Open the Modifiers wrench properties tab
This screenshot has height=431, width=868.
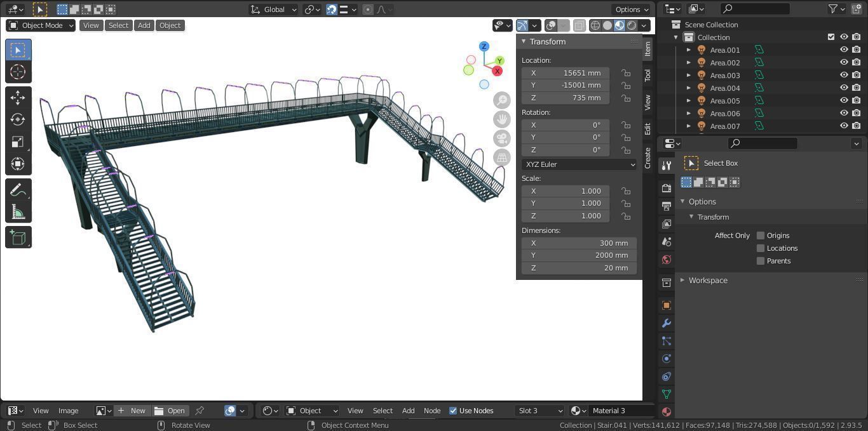[667, 323]
